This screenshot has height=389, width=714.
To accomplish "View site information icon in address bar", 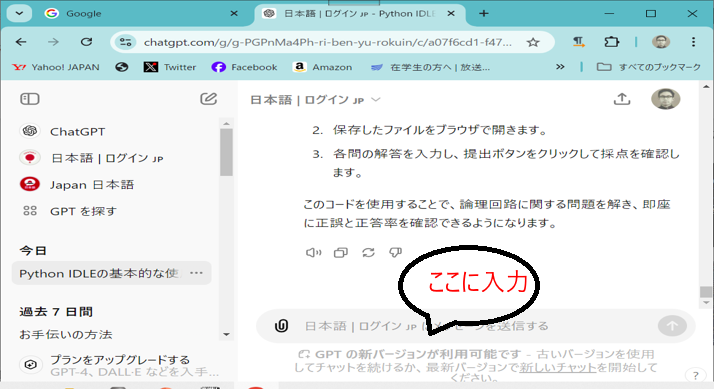I will pos(125,42).
